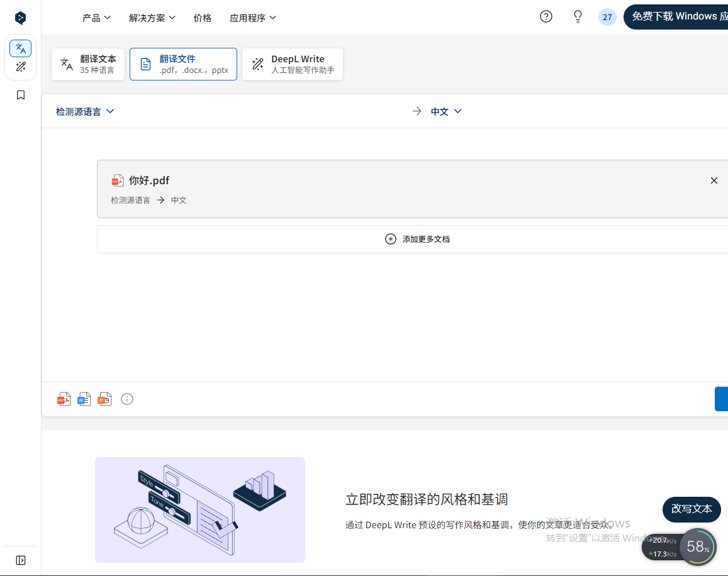Click the Word format icon in bottom bar
The height and width of the screenshot is (576, 728).
(84, 399)
